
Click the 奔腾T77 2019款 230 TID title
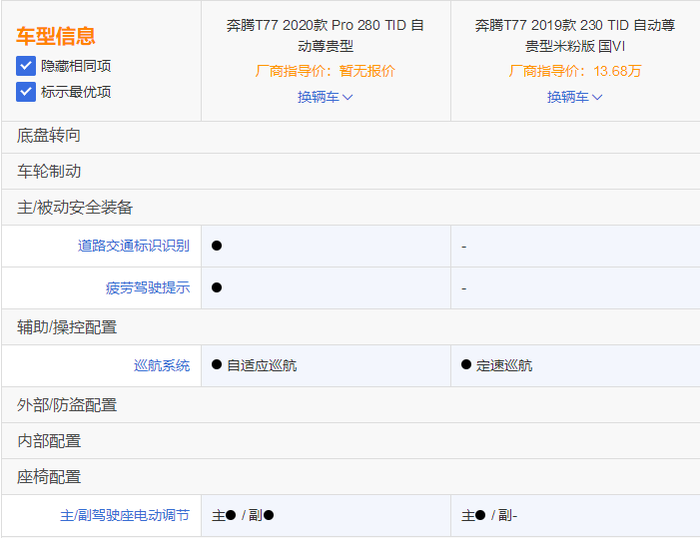[575, 36]
